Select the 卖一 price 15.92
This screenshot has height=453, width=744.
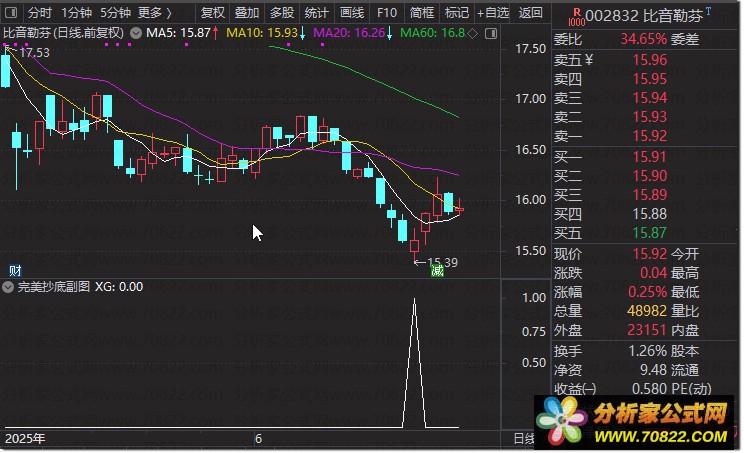(650, 136)
